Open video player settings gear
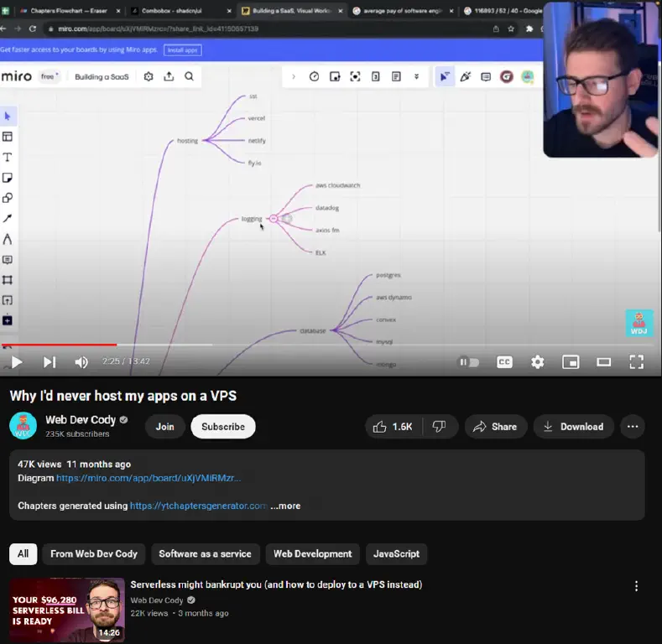The height and width of the screenshot is (644, 662). (x=538, y=362)
